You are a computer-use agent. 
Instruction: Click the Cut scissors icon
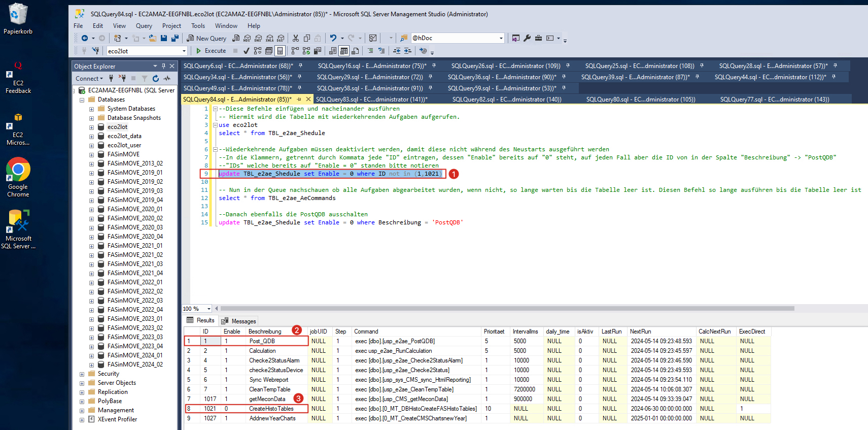pyautogui.click(x=296, y=38)
